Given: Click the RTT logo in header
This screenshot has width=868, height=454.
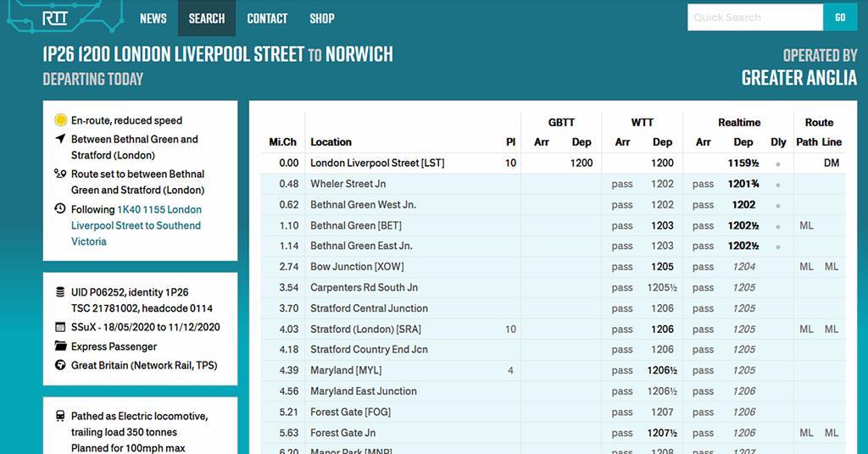Looking at the screenshot, I should coord(55,19).
